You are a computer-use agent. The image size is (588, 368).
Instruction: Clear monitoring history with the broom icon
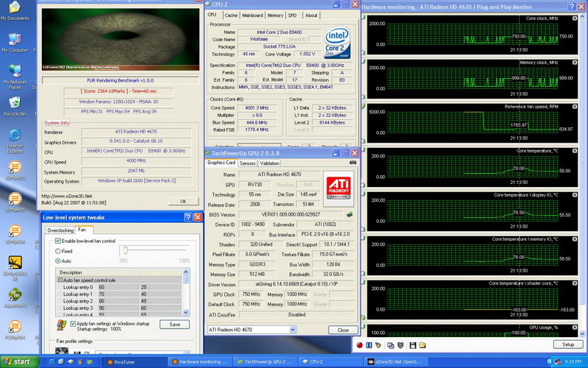click(x=378, y=345)
